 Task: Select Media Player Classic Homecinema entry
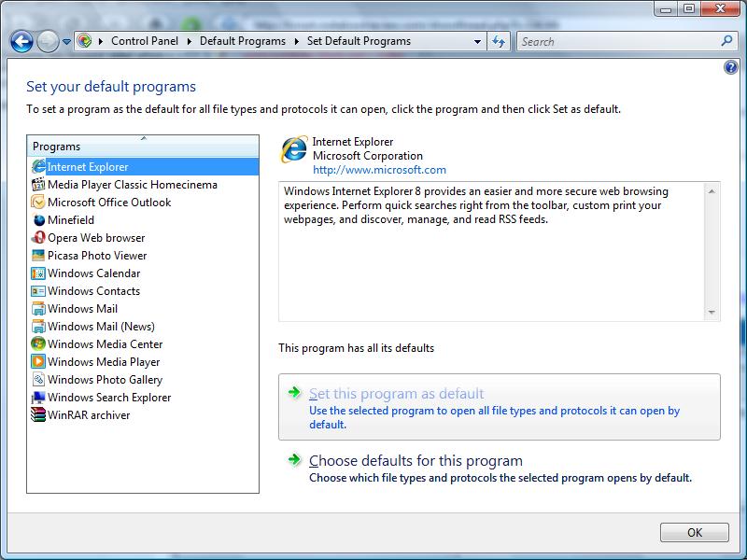[x=132, y=184]
